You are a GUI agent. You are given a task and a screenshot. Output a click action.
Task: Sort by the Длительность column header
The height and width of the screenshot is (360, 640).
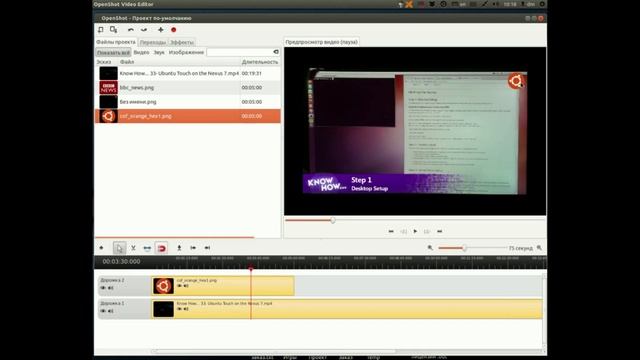[x=260, y=62]
